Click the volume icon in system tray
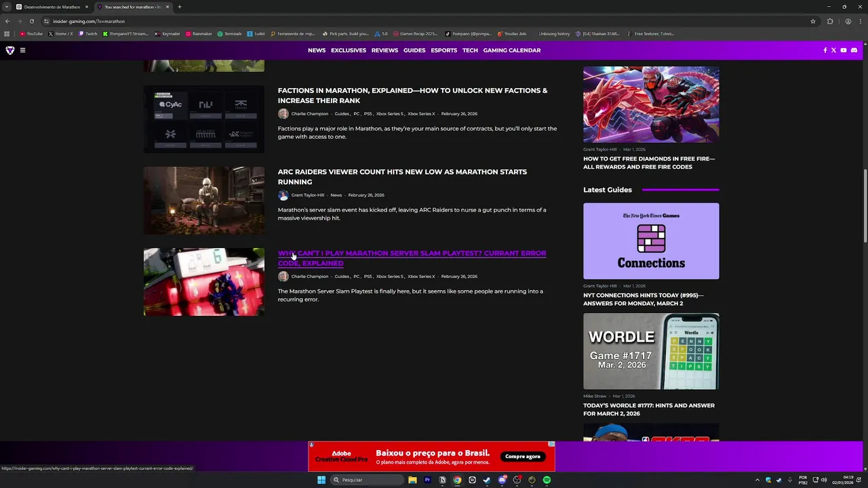This screenshot has width=868, height=488. (824, 480)
